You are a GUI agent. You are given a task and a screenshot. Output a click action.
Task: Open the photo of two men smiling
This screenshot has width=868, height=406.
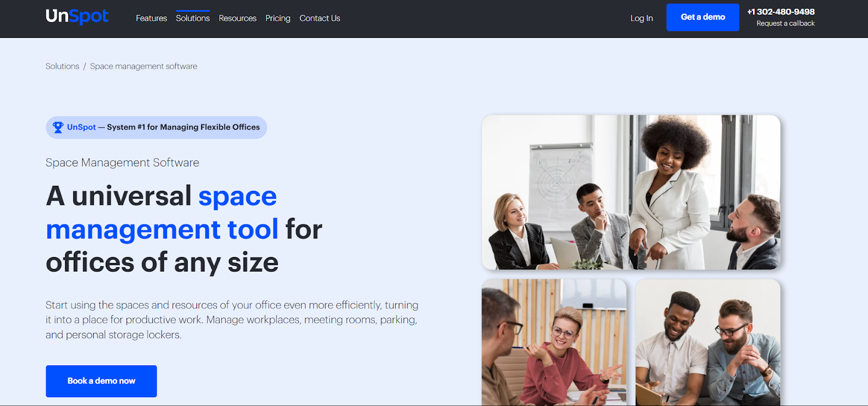pyautogui.click(x=708, y=342)
